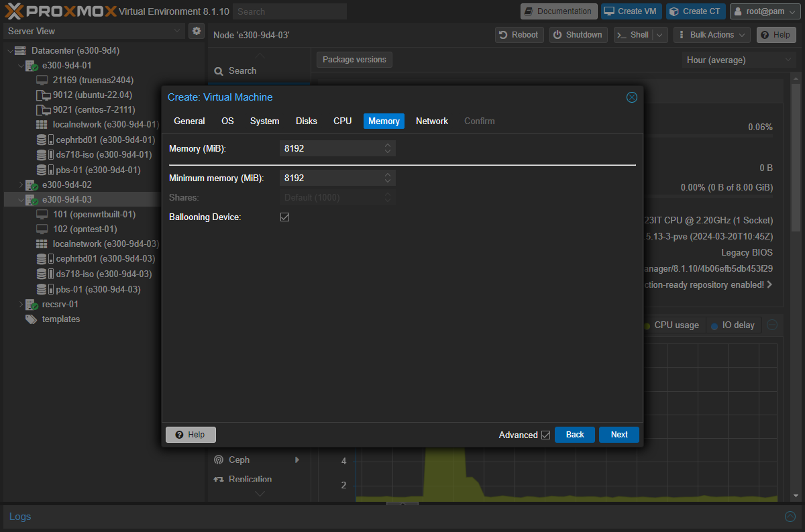805x532 pixels.
Task: Click localnetwork (e300-9d4-01) grid icon
Action: [42, 125]
